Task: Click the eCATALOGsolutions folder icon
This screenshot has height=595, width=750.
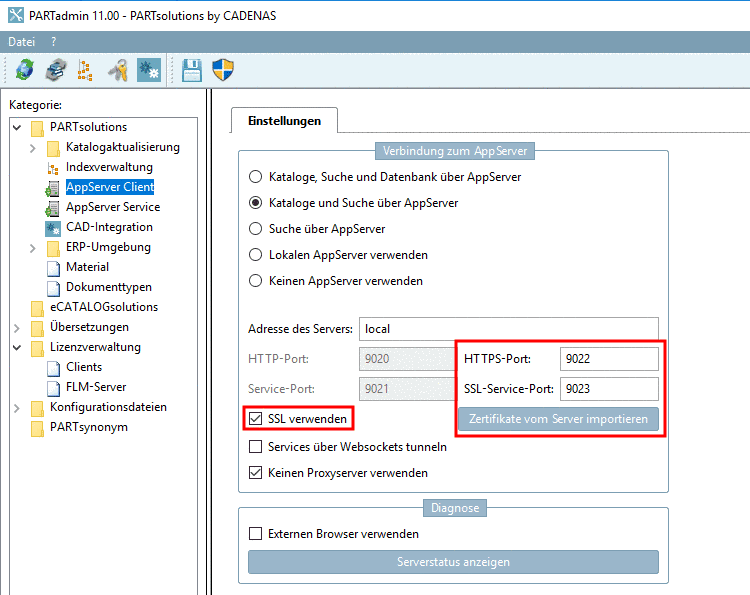Action: tap(37, 308)
